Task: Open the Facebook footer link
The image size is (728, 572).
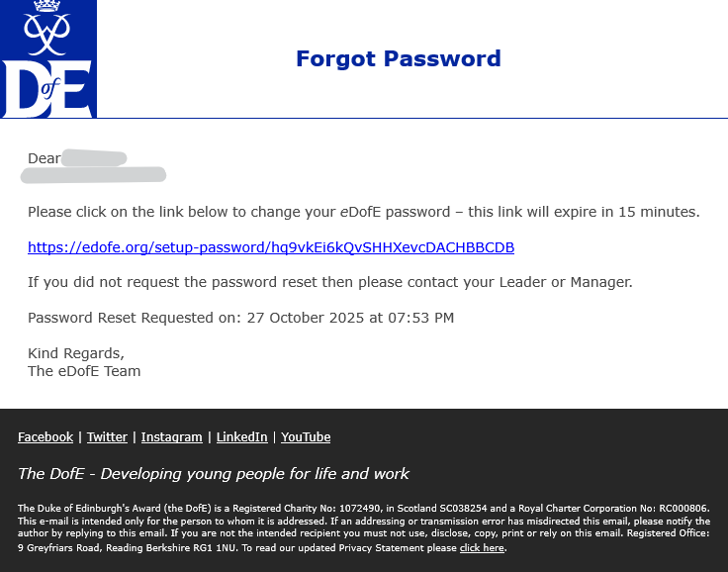Action: (45, 437)
